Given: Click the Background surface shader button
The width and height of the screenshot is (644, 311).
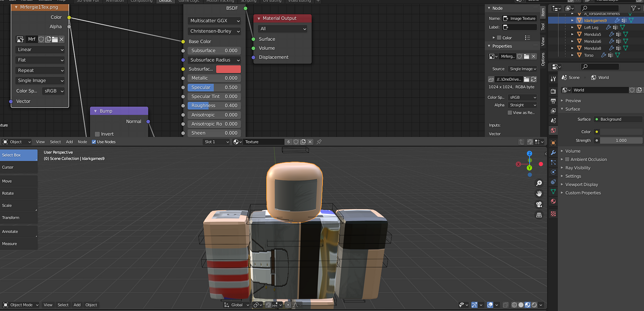Looking at the screenshot, I should click(x=618, y=119).
